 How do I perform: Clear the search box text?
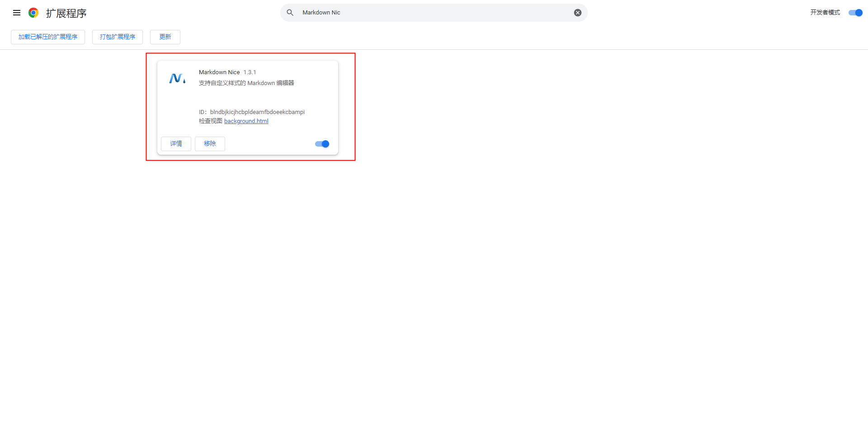click(578, 13)
